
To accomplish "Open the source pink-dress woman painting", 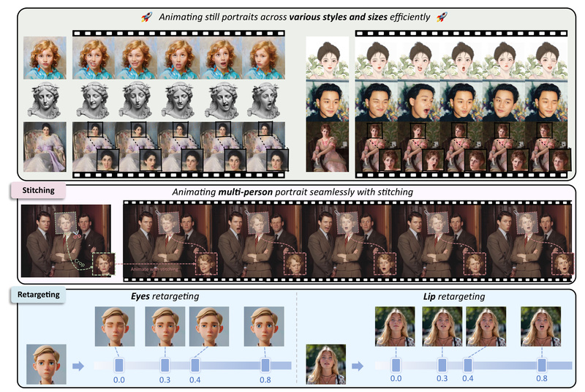I will (x=327, y=146).
